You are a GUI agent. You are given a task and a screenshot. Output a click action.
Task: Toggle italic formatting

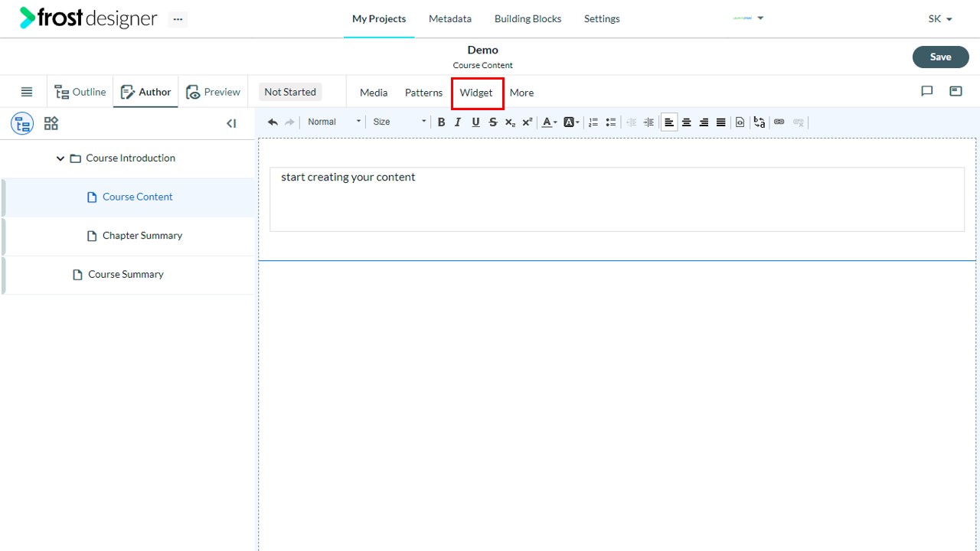pyautogui.click(x=458, y=122)
